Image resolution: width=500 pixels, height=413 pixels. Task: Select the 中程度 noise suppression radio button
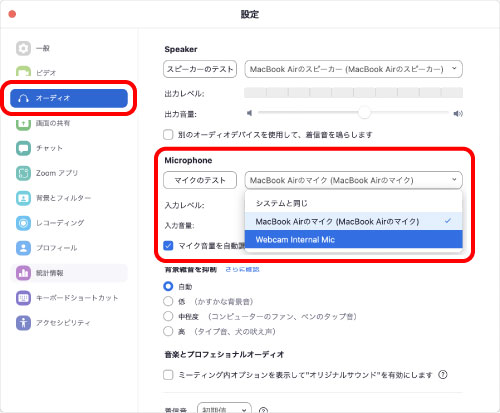[x=168, y=316]
